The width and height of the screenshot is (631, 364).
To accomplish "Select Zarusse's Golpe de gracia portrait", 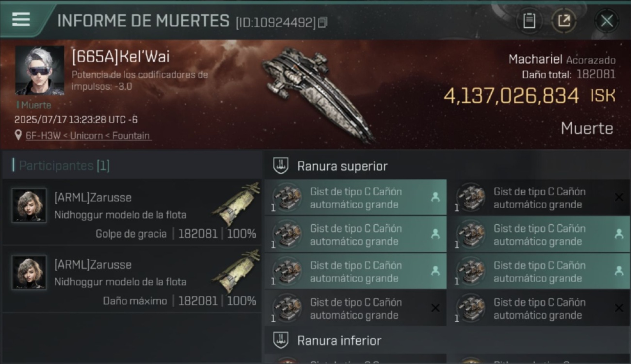I will click(29, 205).
